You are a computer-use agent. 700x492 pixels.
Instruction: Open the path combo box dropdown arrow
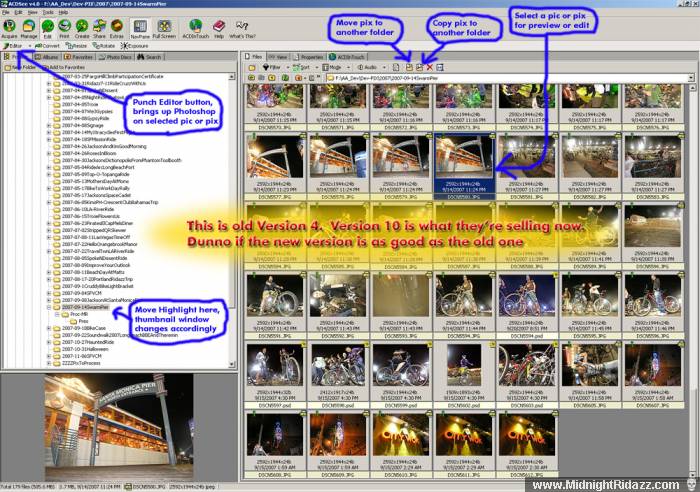[691, 78]
